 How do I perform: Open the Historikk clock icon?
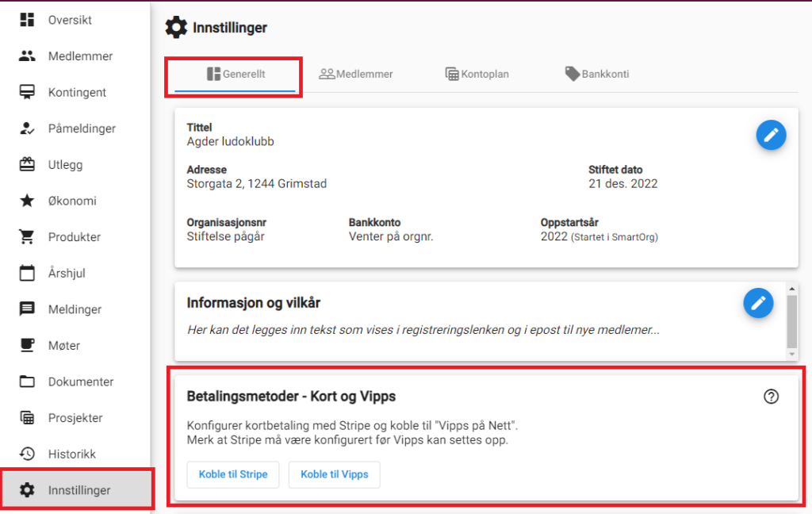click(x=27, y=454)
